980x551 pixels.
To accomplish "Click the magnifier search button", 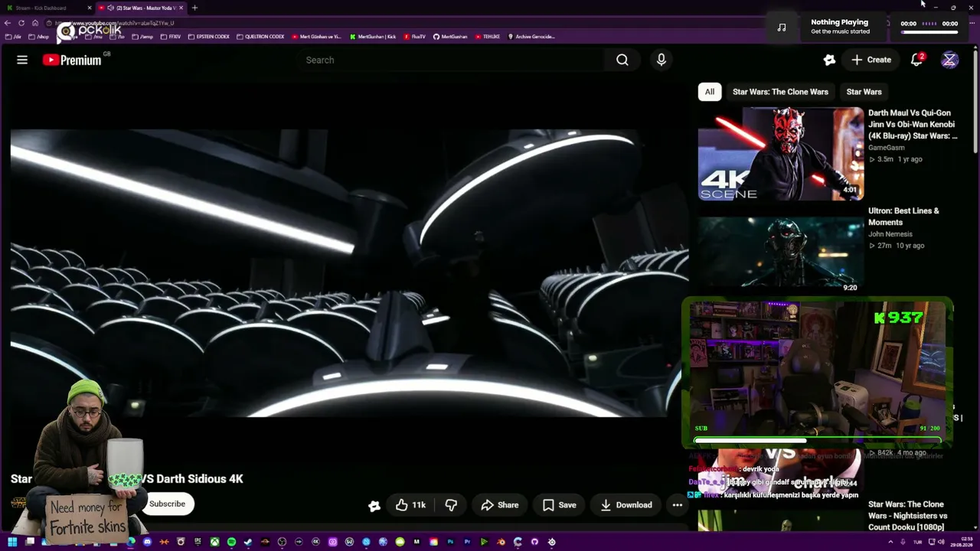I will 622,60.
